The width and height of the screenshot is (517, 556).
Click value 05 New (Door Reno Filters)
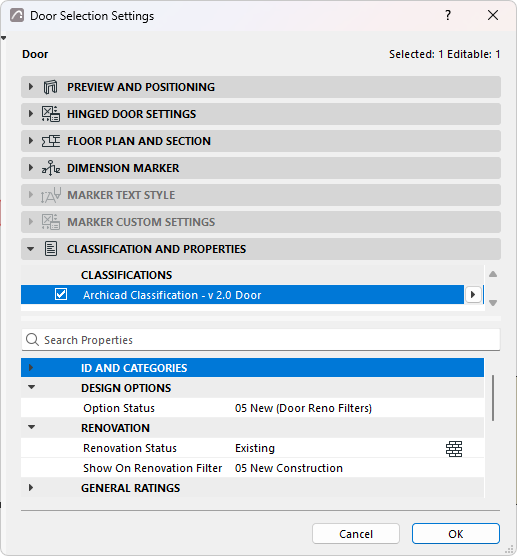(303, 408)
